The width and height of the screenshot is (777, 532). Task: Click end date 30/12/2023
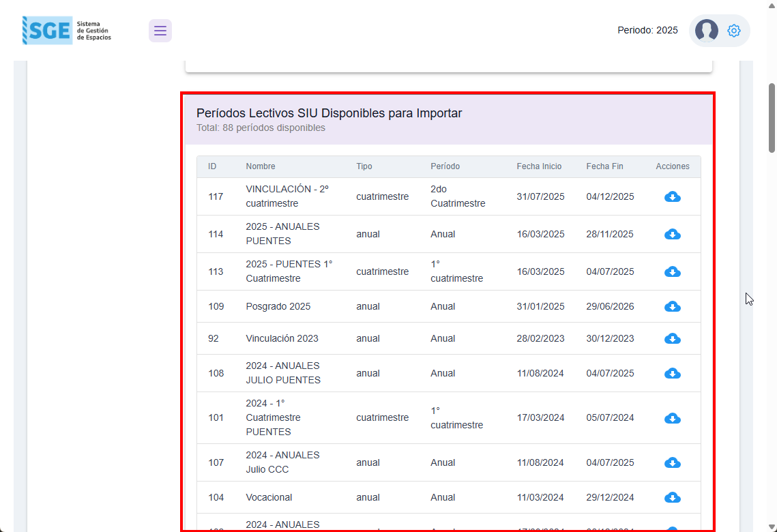coord(610,339)
